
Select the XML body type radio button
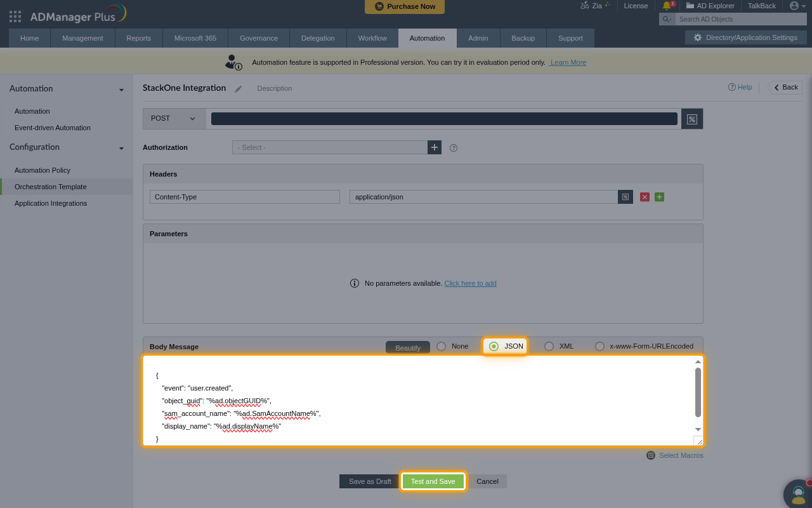point(549,346)
